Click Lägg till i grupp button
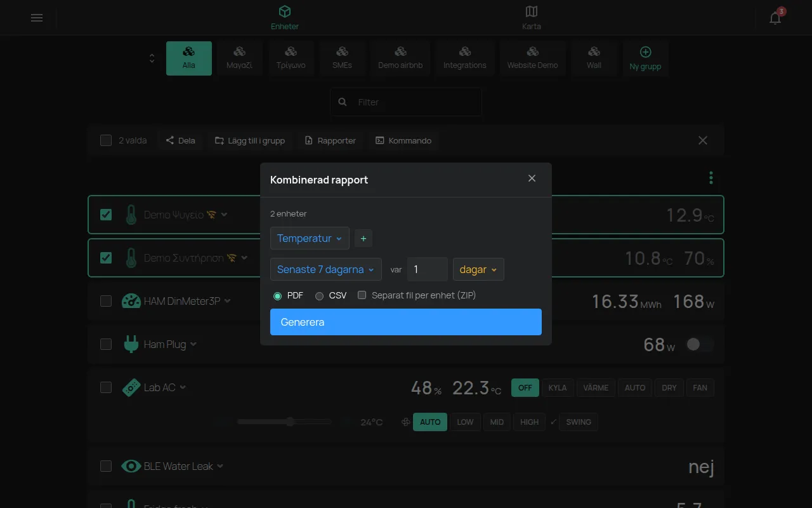 [250, 140]
